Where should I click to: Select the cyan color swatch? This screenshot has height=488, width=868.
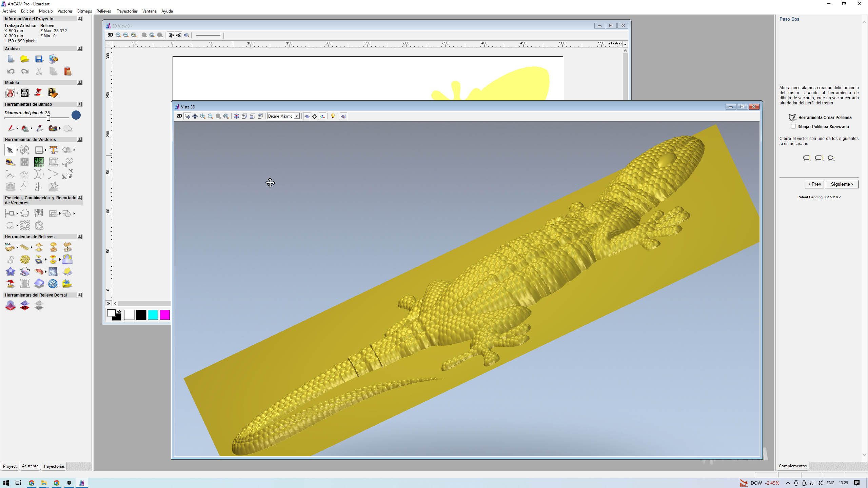click(153, 315)
